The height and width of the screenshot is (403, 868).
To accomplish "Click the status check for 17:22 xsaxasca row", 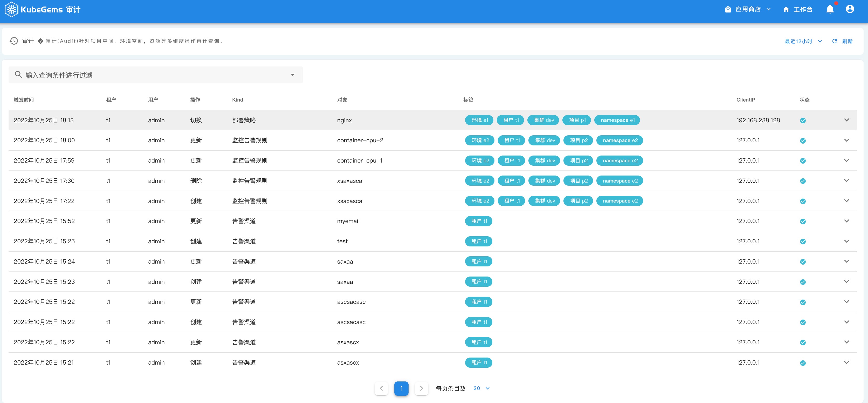I will pos(803,201).
